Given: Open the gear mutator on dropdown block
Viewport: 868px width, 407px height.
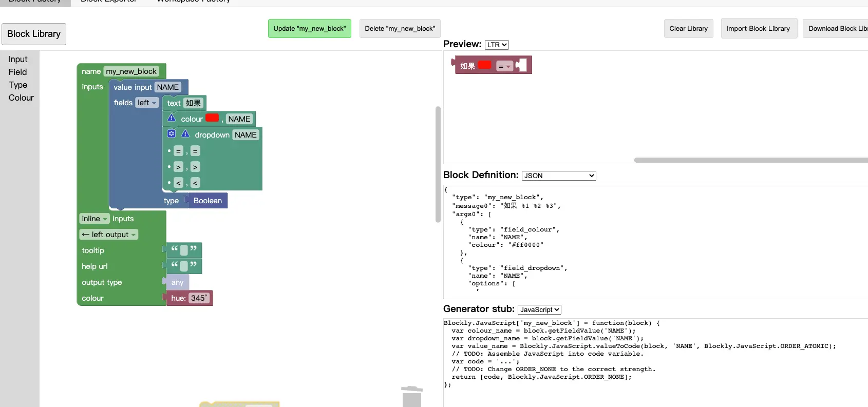Looking at the screenshot, I should click(x=172, y=134).
